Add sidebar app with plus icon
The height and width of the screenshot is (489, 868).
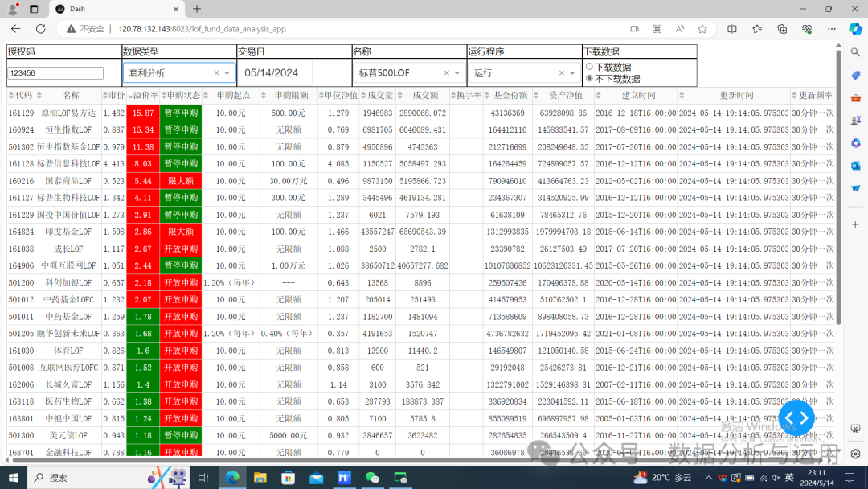[x=855, y=224]
